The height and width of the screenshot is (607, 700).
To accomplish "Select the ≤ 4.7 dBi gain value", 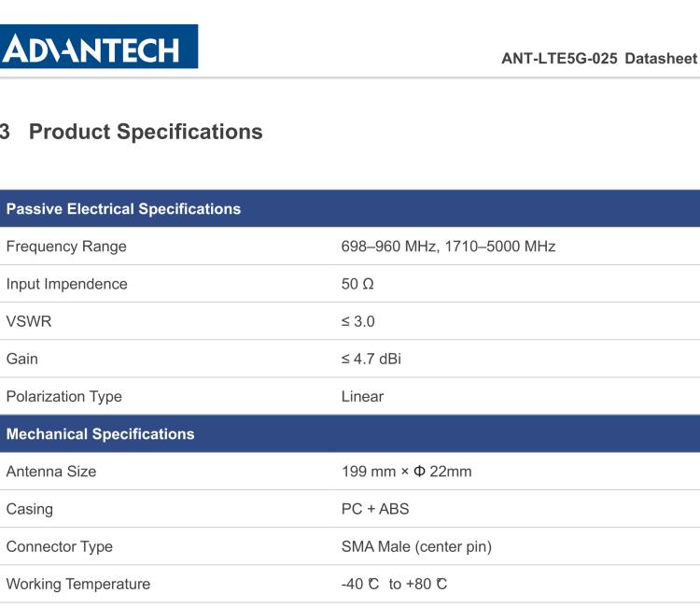I will [x=371, y=359].
